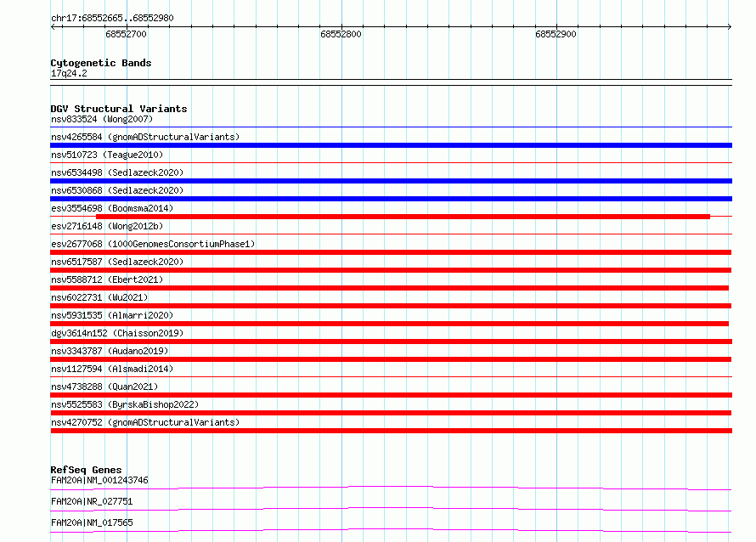The width and height of the screenshot is (756, 542).
Task: Open variant nsv6022731 (Wu2021)
Action: (99, 297)
